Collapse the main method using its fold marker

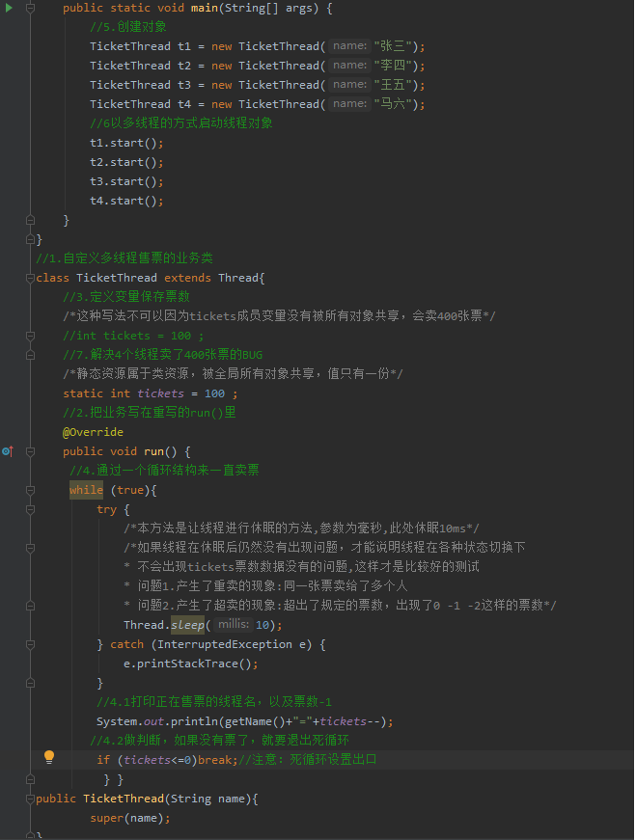31,8
